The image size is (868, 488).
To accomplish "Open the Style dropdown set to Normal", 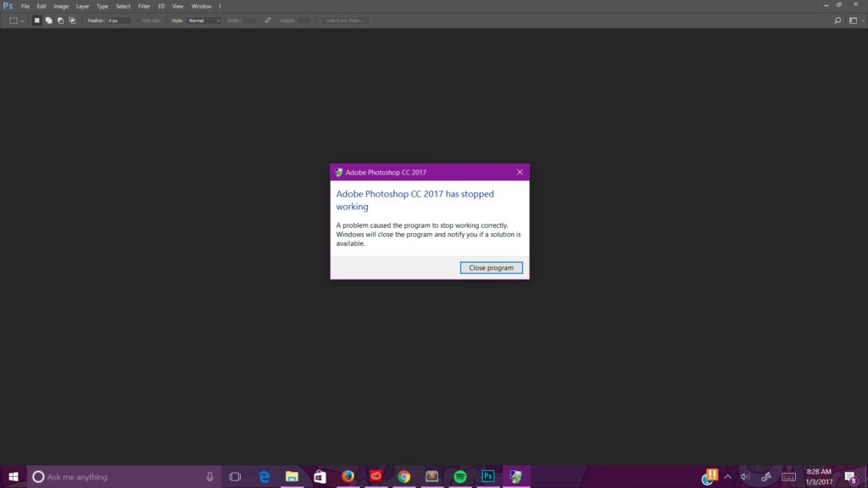I will click(203, 20).
